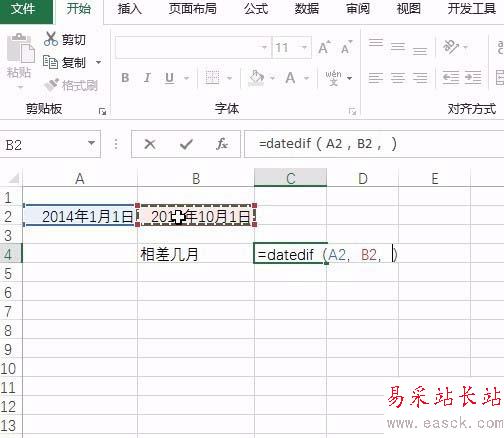Screen dimensions: 504x438
Task: Select cell B4 labeled 相差几月
Action: pos(196,253)
